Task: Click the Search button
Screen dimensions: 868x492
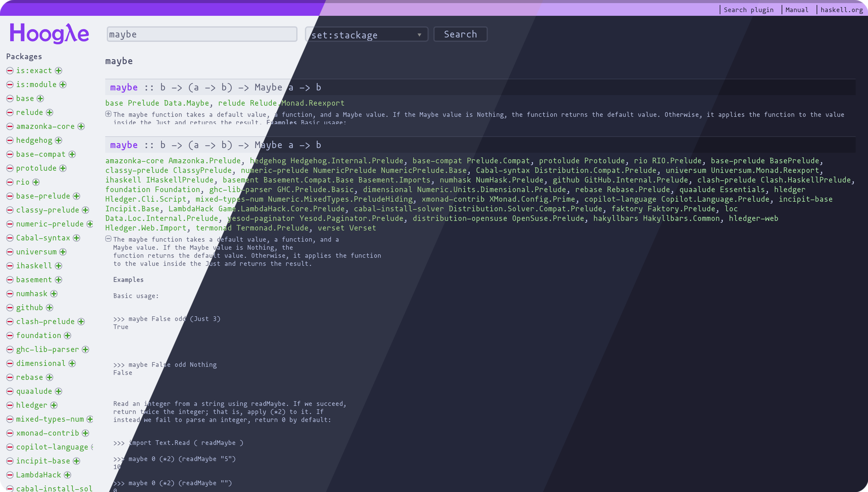Action: point(460,34)
